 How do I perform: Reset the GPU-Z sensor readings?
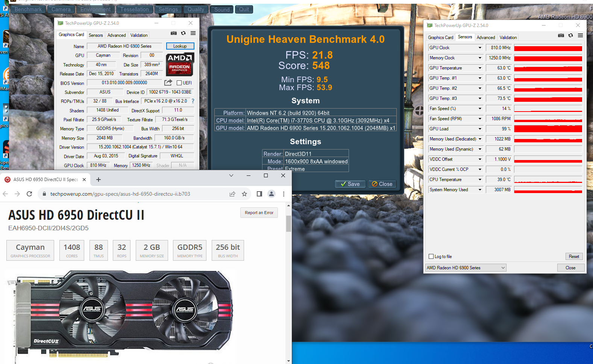pos(574,257)
